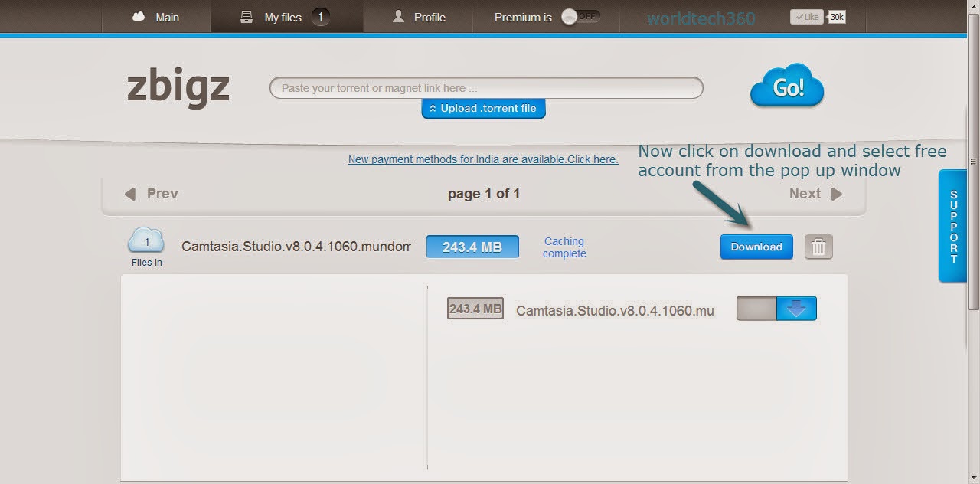The width and height of the screenshot is (980, 484).
Task: Click the person icon in Profile tab
Action: click(x=398, y=16)
